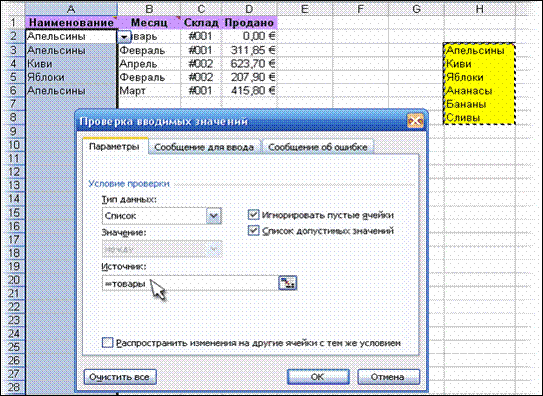Select column F header
Screen dimensions: 543x396
coord(360,9)
